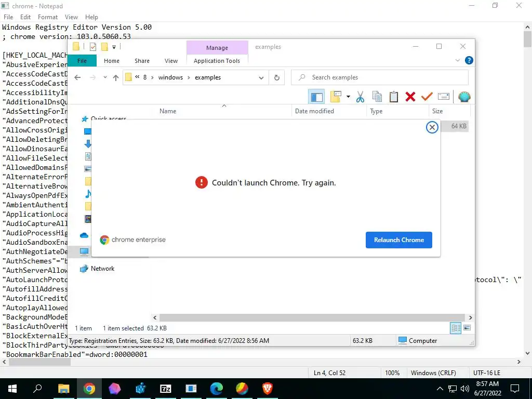Open the address bar history dropdown

click(x=261, y=78)
